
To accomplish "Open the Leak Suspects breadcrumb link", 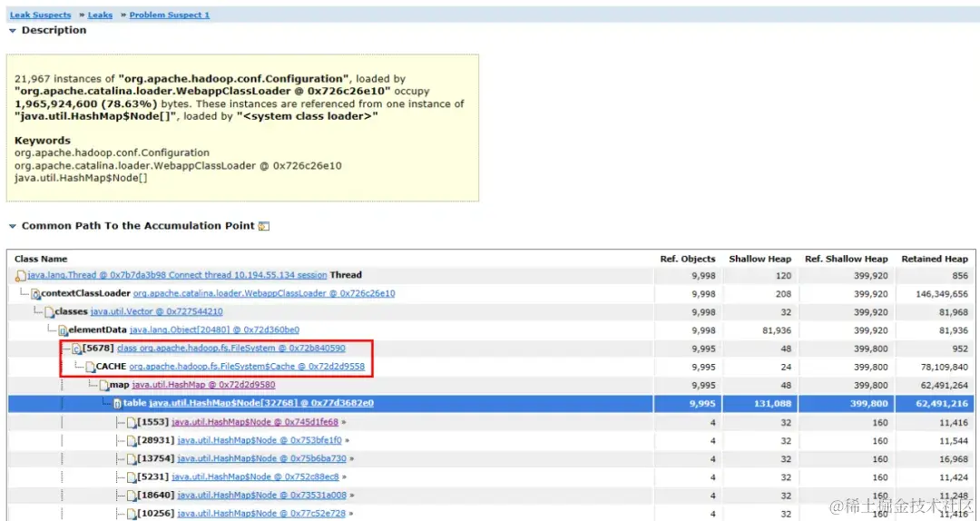I will [40, 15].
